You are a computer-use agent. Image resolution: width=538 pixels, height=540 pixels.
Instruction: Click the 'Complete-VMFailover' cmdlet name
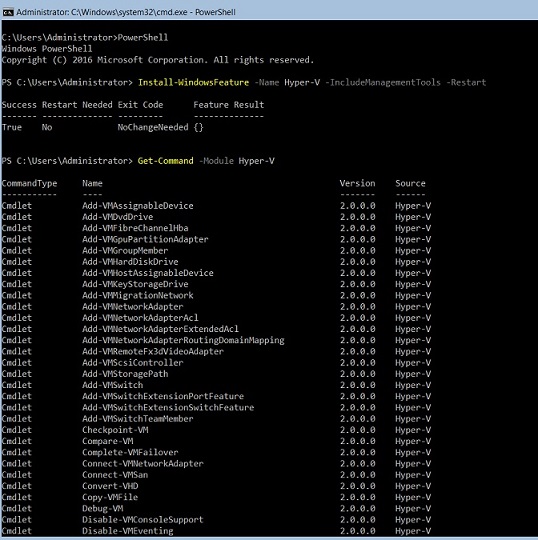coord(130,453)
